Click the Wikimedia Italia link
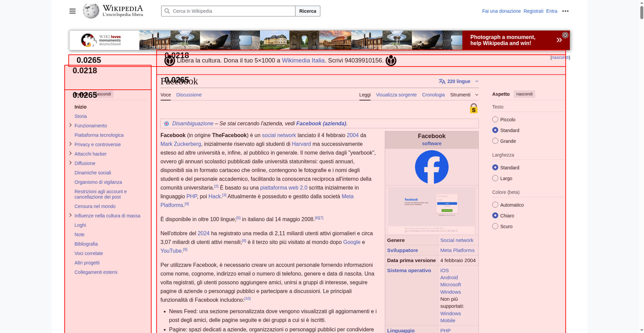The image size is (644, 333). click(303, 61)
